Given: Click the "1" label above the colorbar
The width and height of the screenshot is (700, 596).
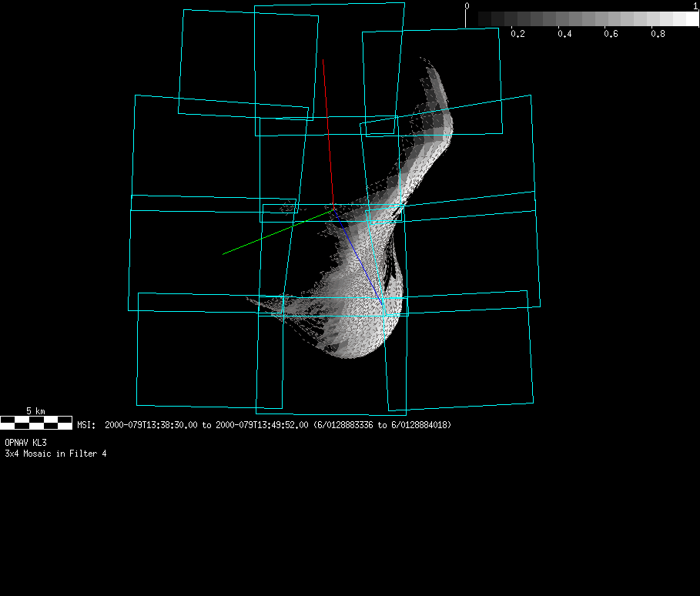Looking at the screenshot, I should (x=695, y=6).
